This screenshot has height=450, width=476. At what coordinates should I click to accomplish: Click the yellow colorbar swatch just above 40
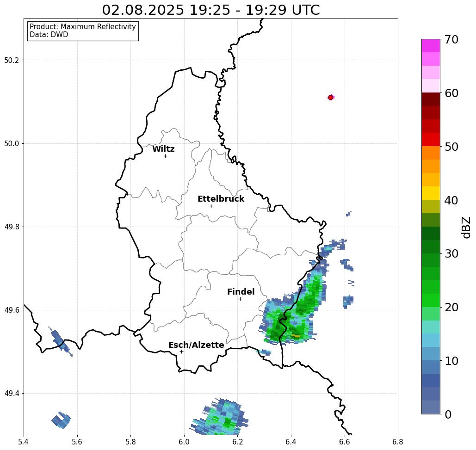point(431,193)
